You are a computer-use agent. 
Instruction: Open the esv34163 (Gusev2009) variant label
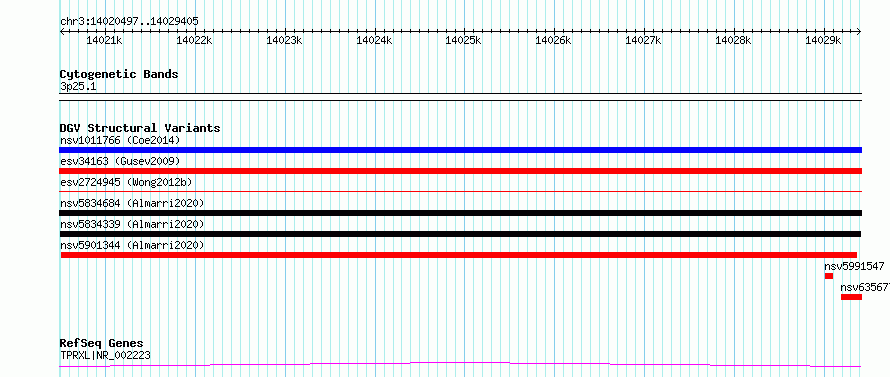coord(120,161)
